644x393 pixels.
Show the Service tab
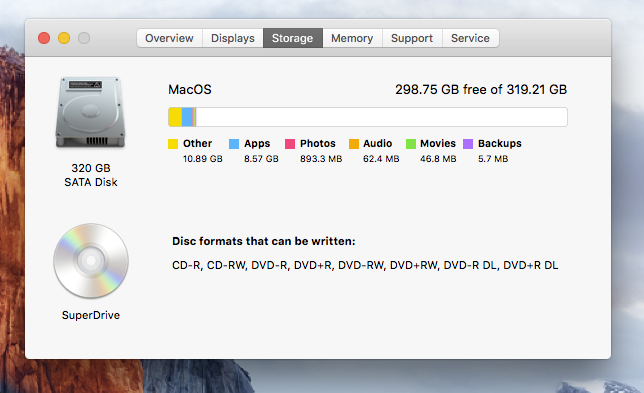tap(470, 38)
